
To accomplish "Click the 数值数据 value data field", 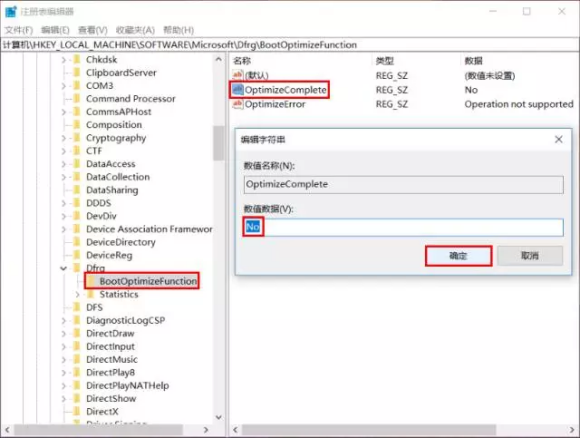I will tap(403, 227).
